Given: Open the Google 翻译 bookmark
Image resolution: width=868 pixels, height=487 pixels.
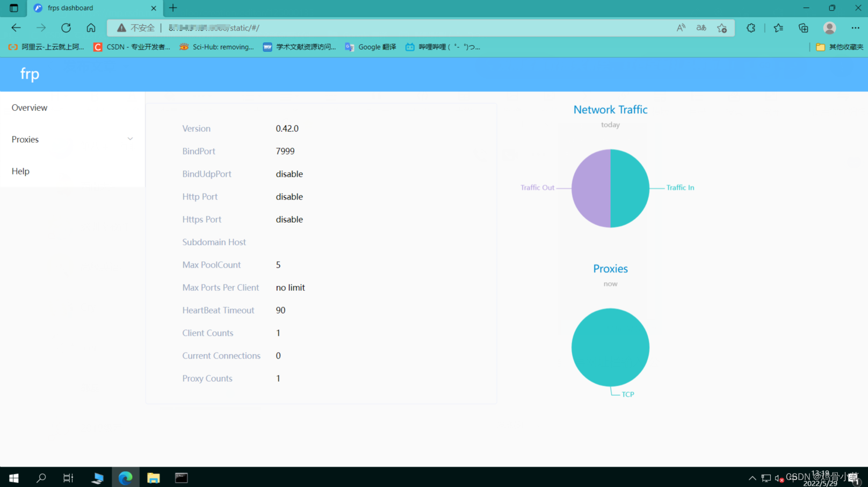Looking at the screenshot, I should [371, 47].
